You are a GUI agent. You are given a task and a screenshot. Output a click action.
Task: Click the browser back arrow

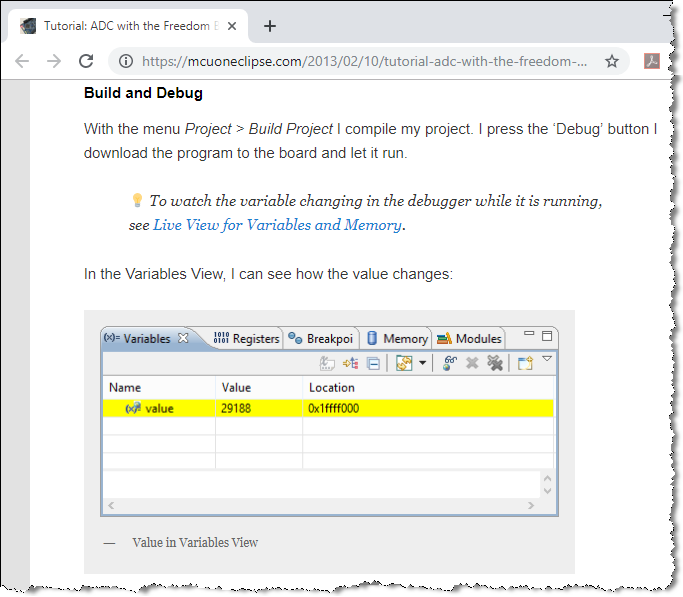[x=22, y=61]
